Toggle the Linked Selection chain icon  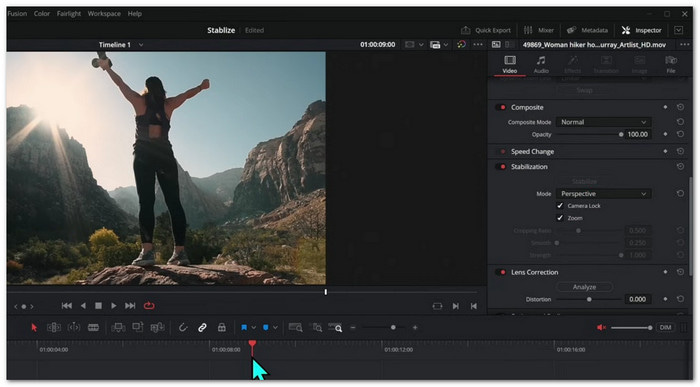[202, 328]
